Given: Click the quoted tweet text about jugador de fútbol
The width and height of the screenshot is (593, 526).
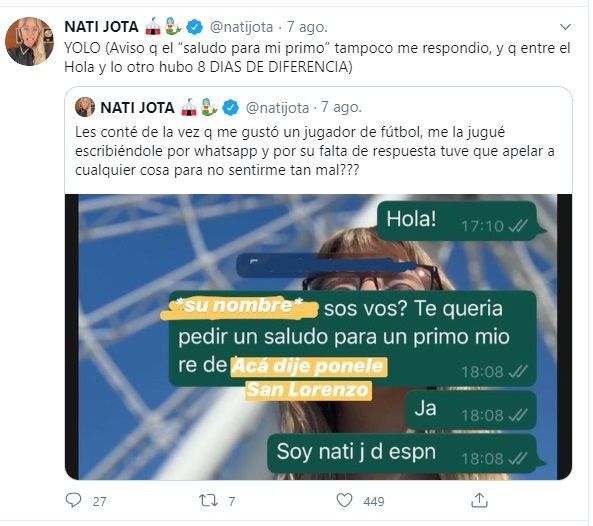Looking at the screenshot, I should click(x=315, y=151).
